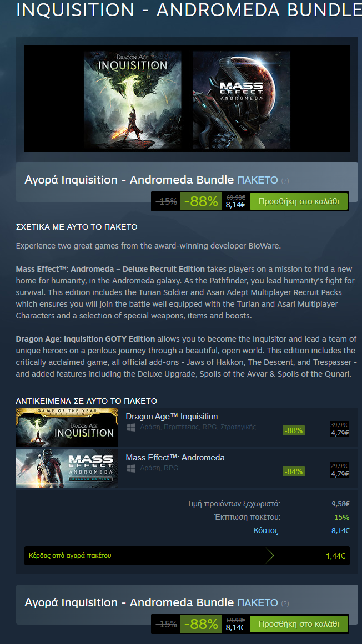This screenshot has height=644, width=362.
Task: Click the Mass Effect Deluxe Edition list thumbnail
Action: pyautogui.click(x=67, y=468)
